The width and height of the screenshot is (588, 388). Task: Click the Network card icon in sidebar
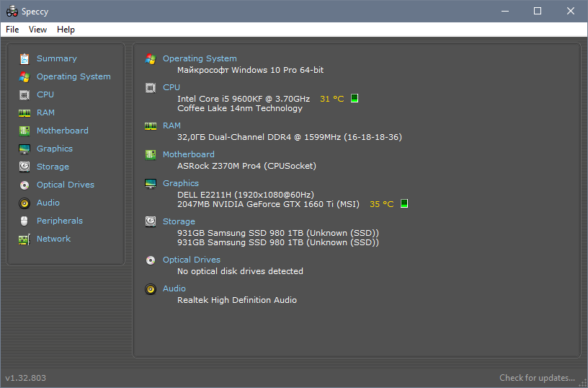click(24, 239)
